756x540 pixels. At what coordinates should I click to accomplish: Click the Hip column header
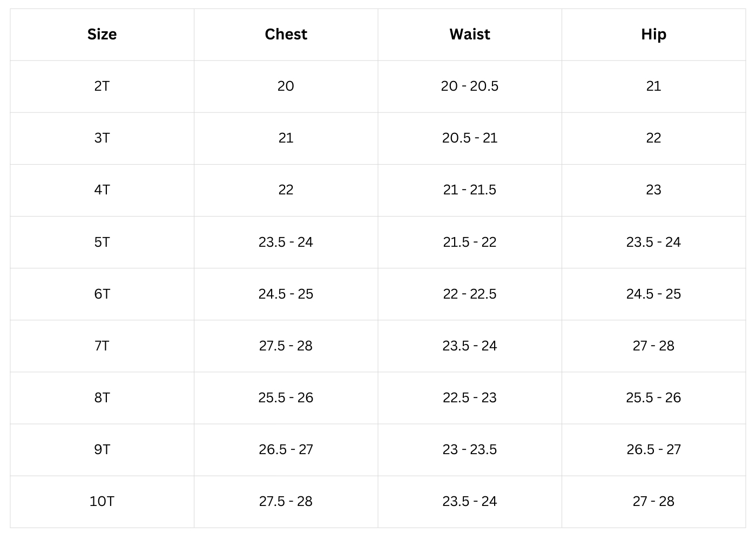pyautogui.click(x=653, y=35)
